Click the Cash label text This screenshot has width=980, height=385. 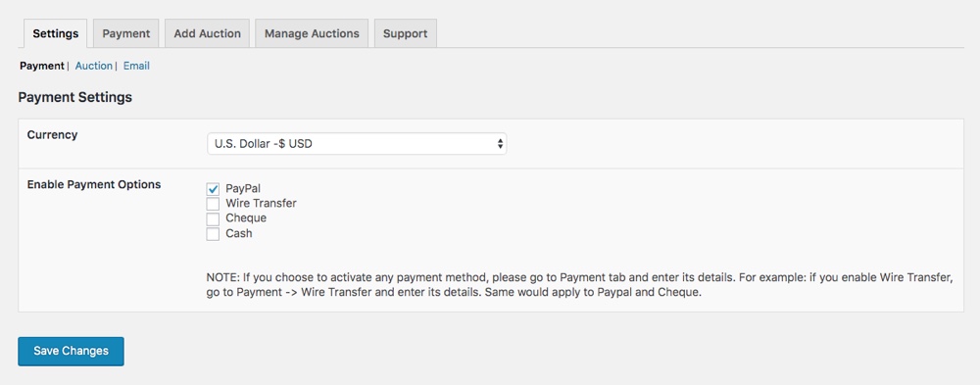239,233
